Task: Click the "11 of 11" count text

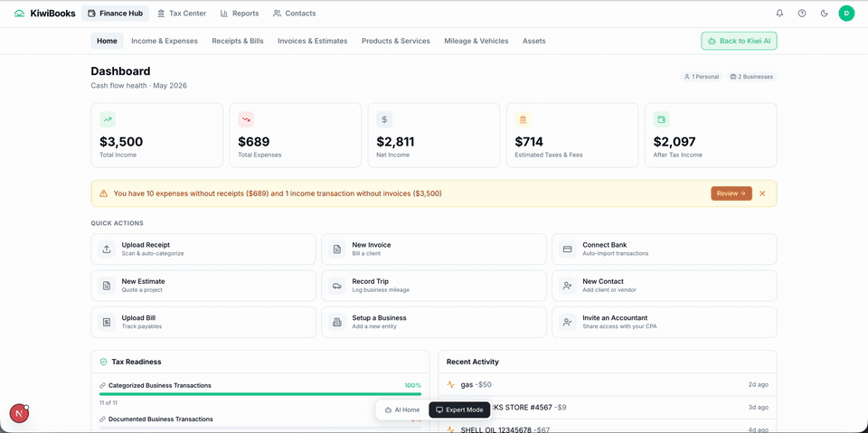Action: (108, 402)
